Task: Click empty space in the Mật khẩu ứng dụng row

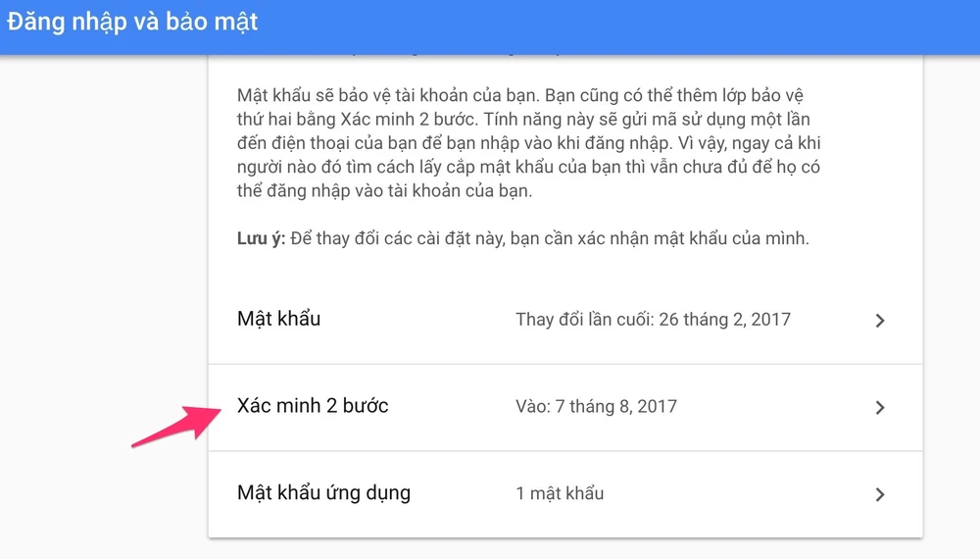Action: [x=464, y=493]
